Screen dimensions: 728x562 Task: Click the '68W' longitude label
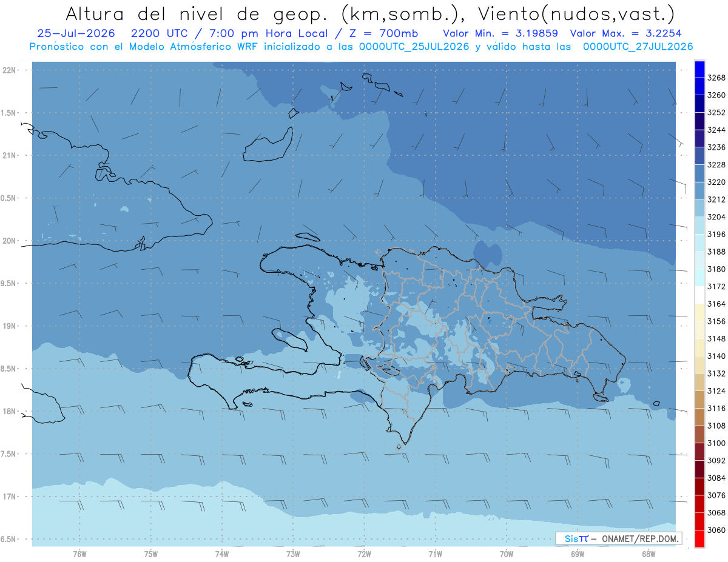(x=649, y=554)
